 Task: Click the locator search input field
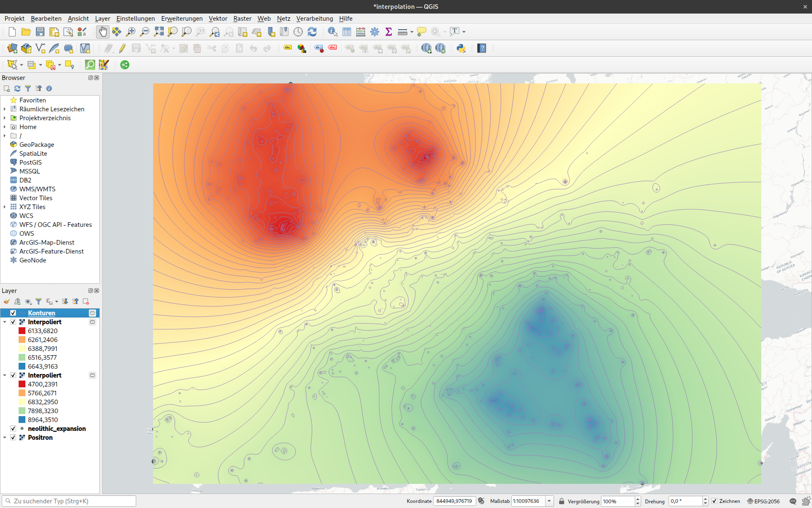coord(70,501)
